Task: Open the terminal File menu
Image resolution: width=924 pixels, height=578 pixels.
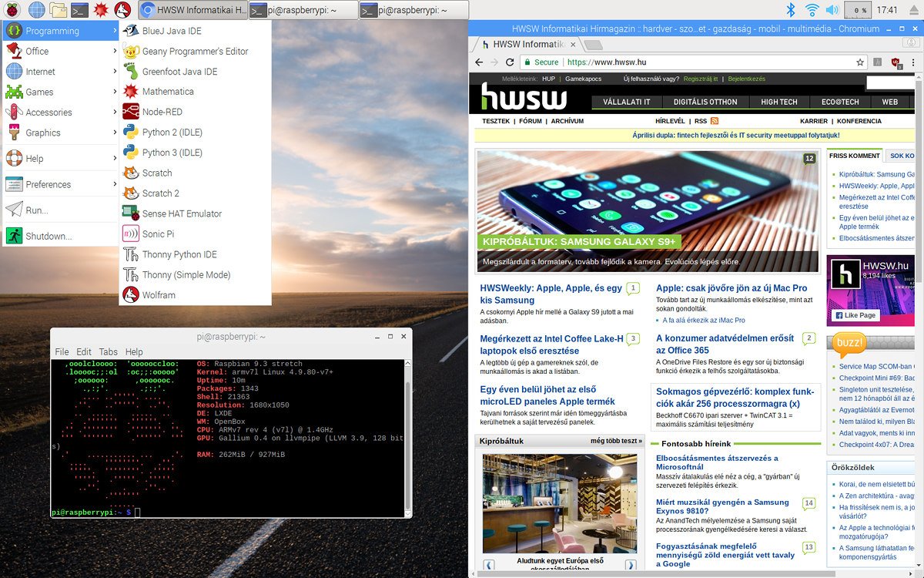Action: 62,351
